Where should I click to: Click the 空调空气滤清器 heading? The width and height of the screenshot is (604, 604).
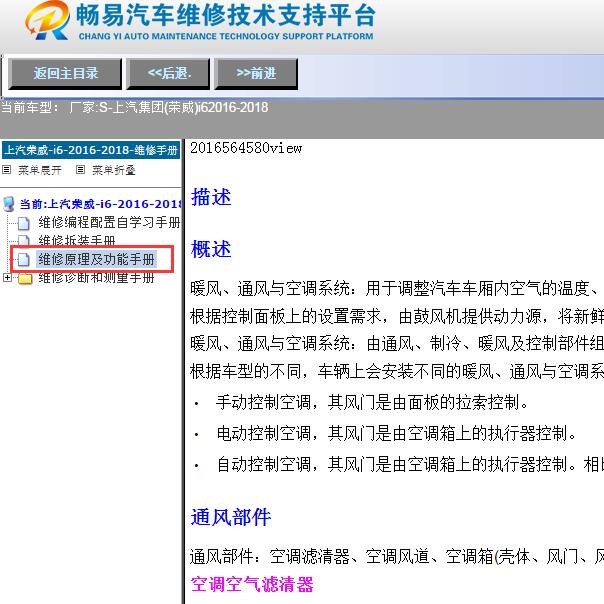click(x=252, y=584)
